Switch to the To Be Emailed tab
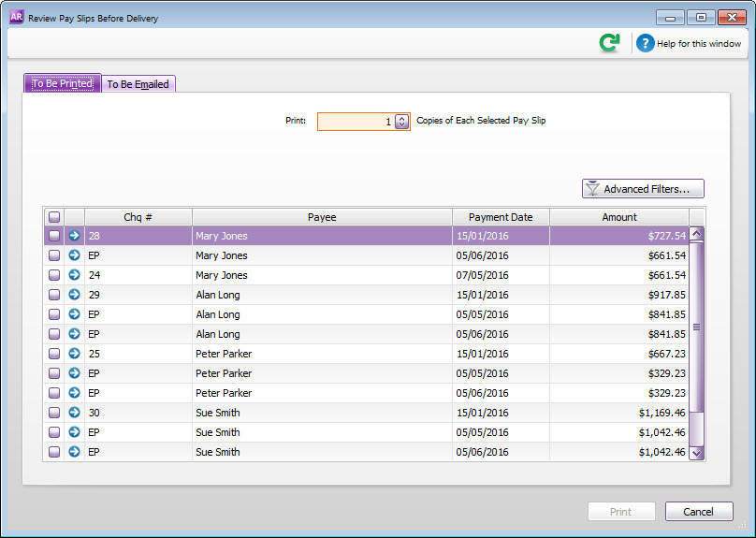This screenshot has width=756, height=538. 138,84
